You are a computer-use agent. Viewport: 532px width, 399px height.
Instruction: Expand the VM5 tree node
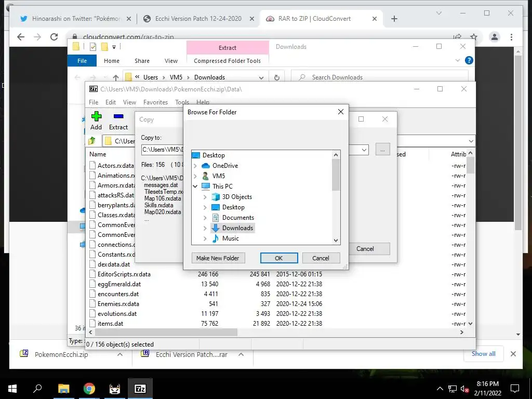(x=195, y=176)
